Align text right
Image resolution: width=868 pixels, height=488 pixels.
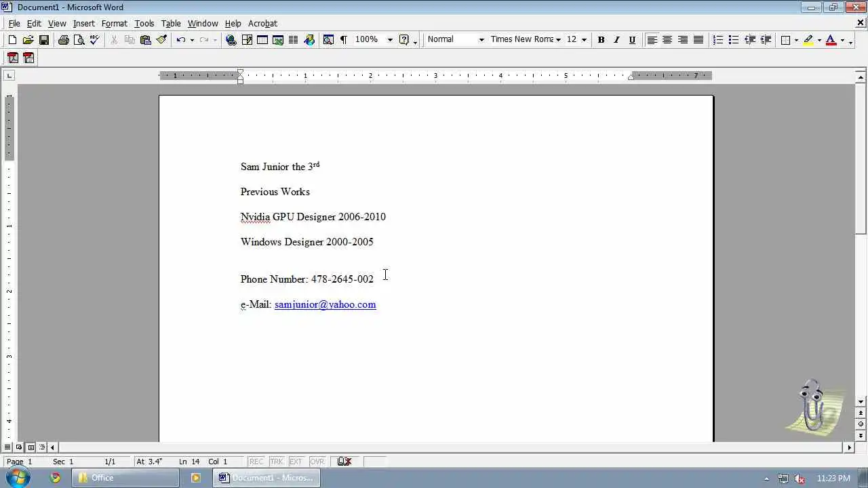click(x=683, y=40)
